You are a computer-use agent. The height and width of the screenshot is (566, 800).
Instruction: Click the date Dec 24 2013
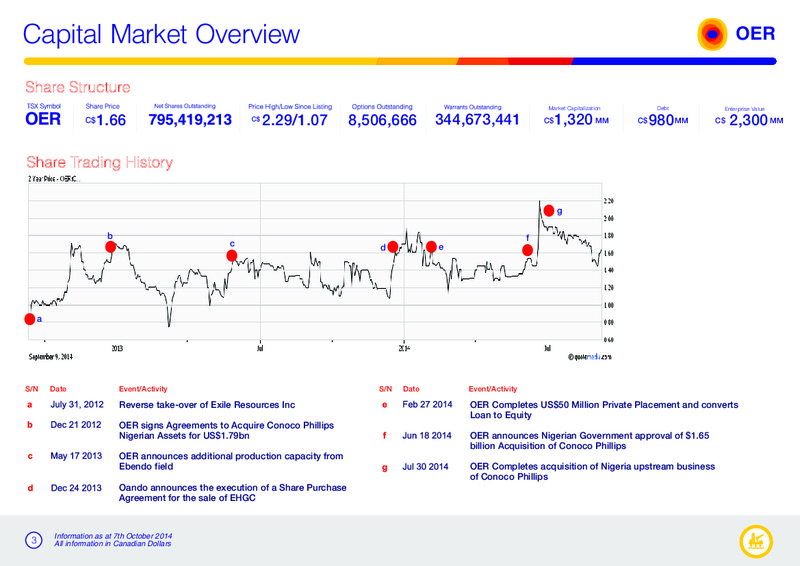pyautogui.click(x=76, y=488)
